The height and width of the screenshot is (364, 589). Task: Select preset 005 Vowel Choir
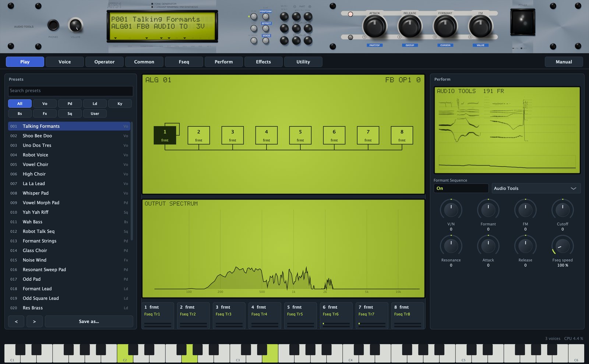[69, 164]
